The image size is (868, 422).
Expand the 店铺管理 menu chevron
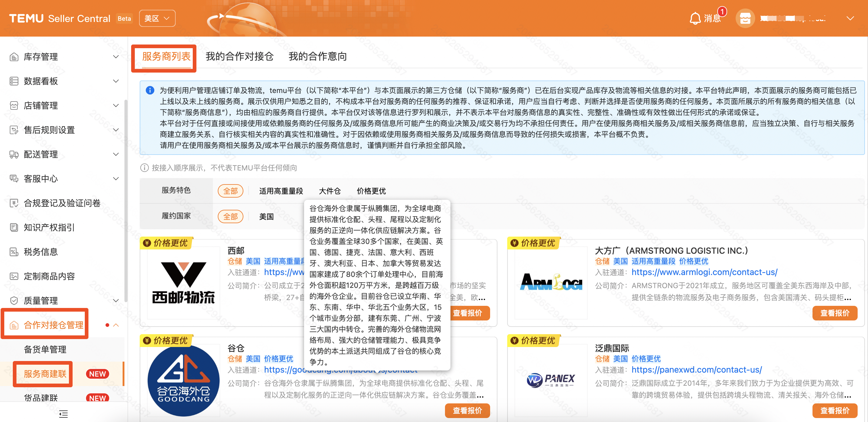coord(116,106)
